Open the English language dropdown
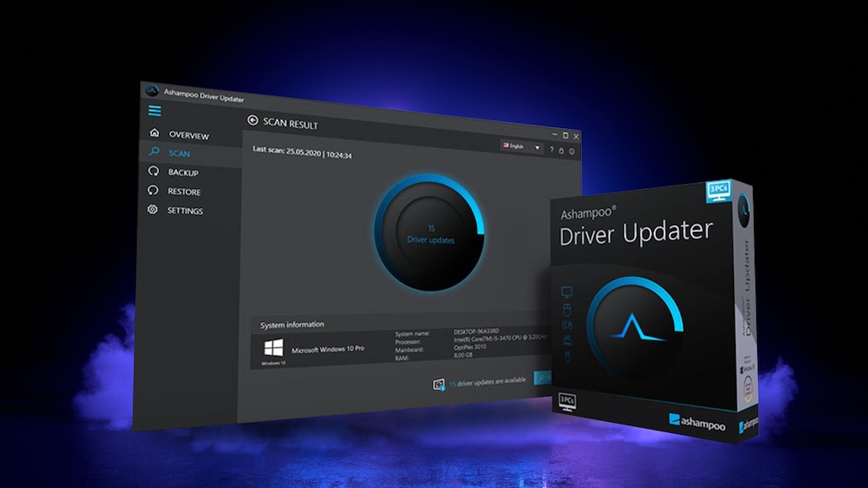 click(x=522, y=147)
